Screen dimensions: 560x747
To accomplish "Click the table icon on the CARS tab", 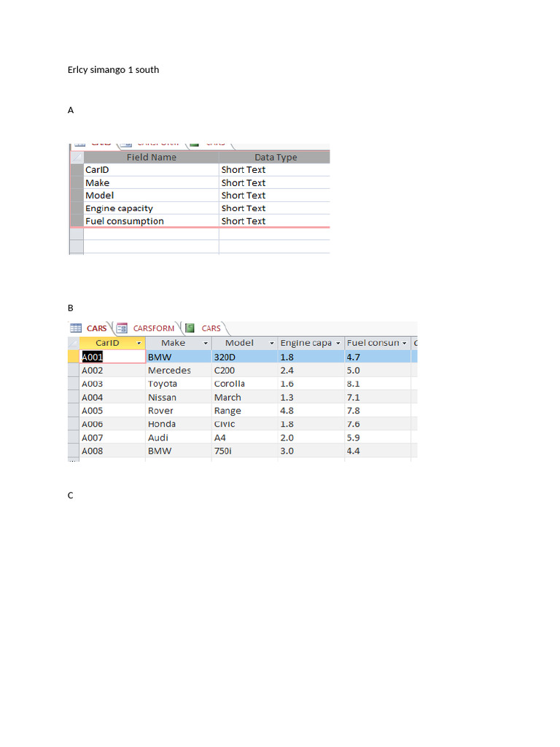I will pos(76,328).
